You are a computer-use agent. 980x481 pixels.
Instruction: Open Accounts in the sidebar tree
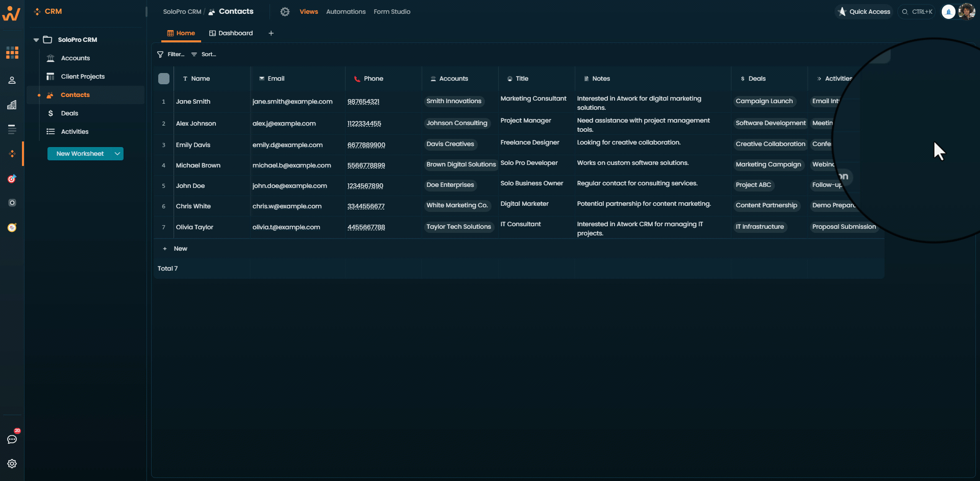click(x=76, y=58)
